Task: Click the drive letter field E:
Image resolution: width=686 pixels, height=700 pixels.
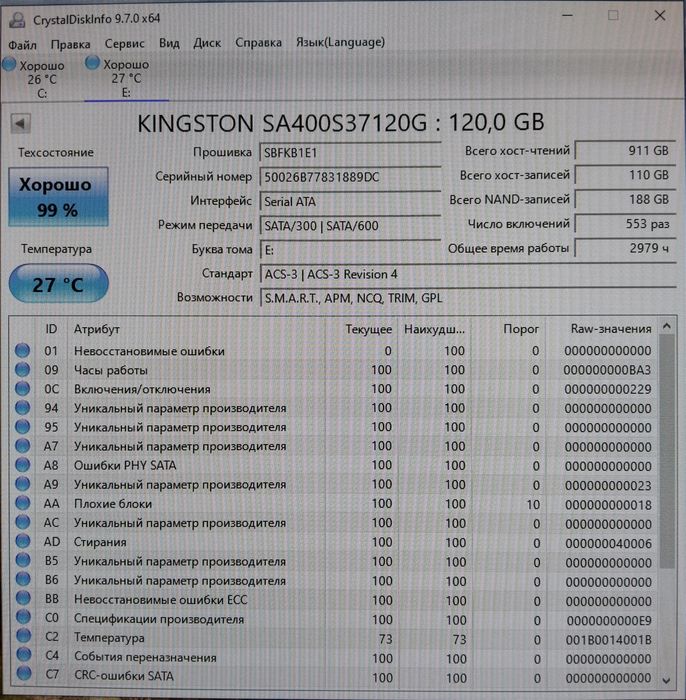Action: (350, 250)
